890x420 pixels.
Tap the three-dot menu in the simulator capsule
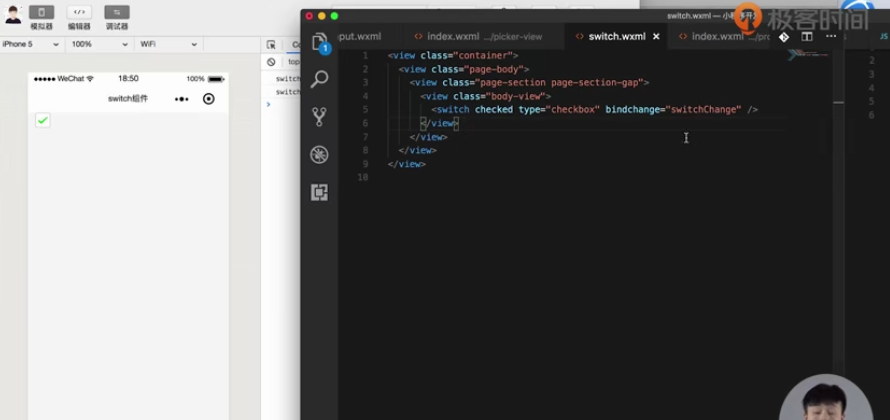[182, 99]
